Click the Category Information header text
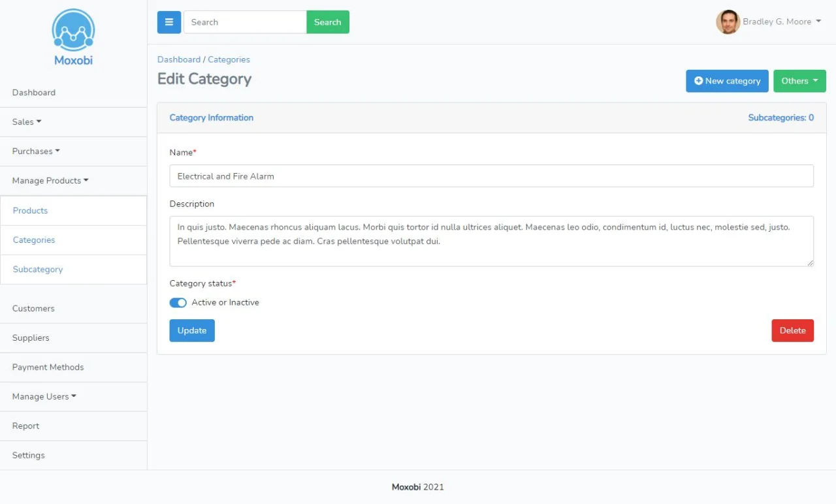This screenshot has height=504, width=836. pyautogui.click(x=212, y=118)
